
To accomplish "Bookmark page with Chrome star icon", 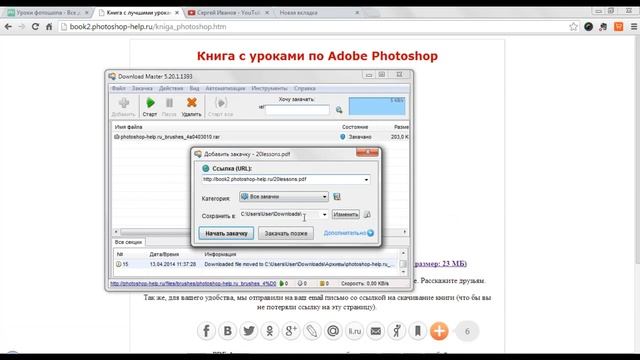I will 573,27.
